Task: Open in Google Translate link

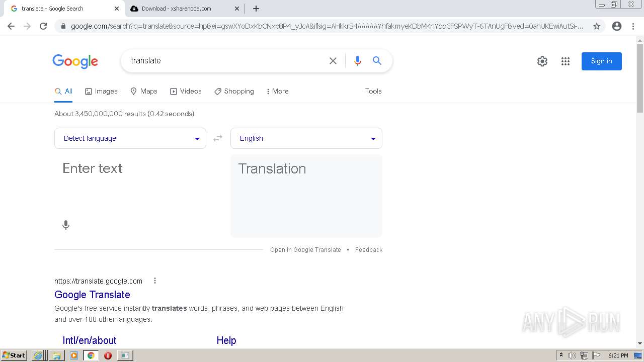Action: coord(305,250)
